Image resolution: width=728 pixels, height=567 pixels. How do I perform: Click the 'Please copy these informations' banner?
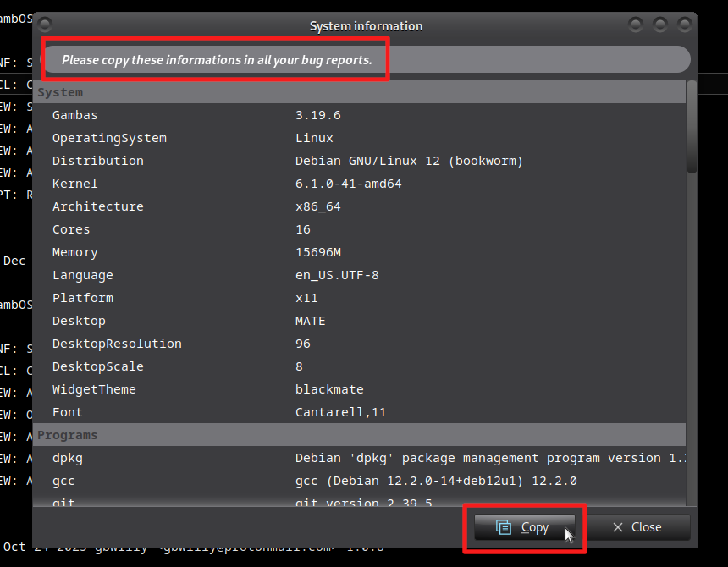pos(366,60)
